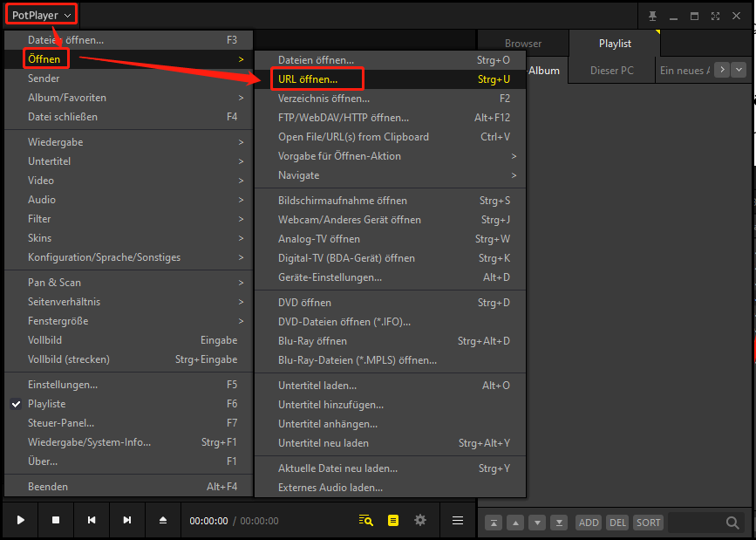The image size is (756, 540).
Task: Select Beenden to quit
Action: click(x=128, y=487)
